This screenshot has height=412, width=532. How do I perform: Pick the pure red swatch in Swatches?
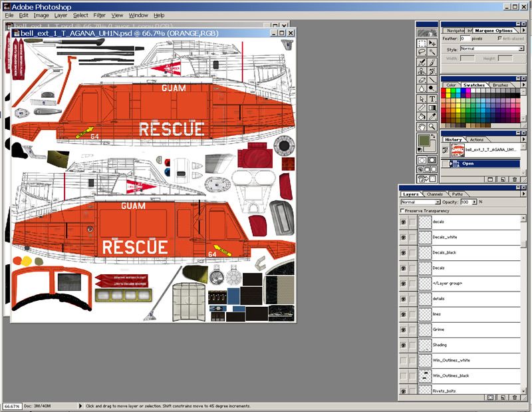444,91
